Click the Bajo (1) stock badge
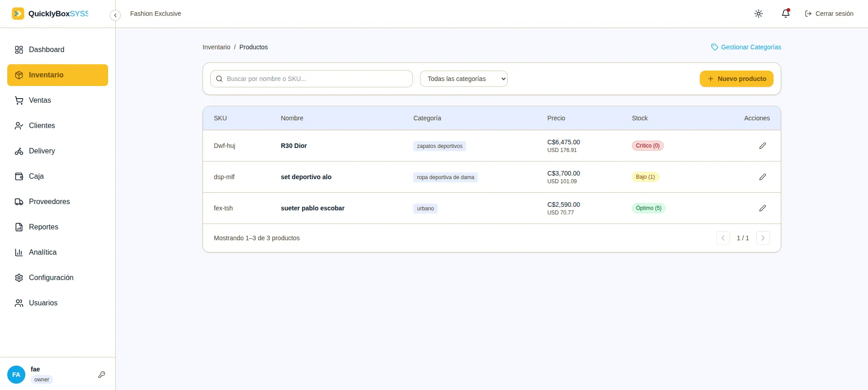Viewport: 868px width, 390px height. [x=645, y=177]
